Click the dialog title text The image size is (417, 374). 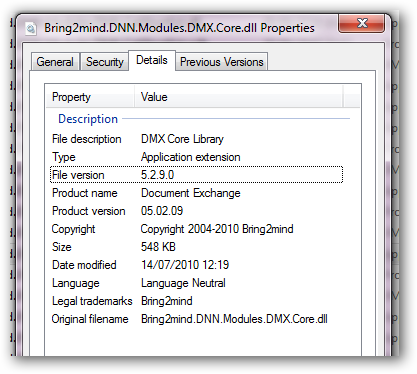point(179,28)
